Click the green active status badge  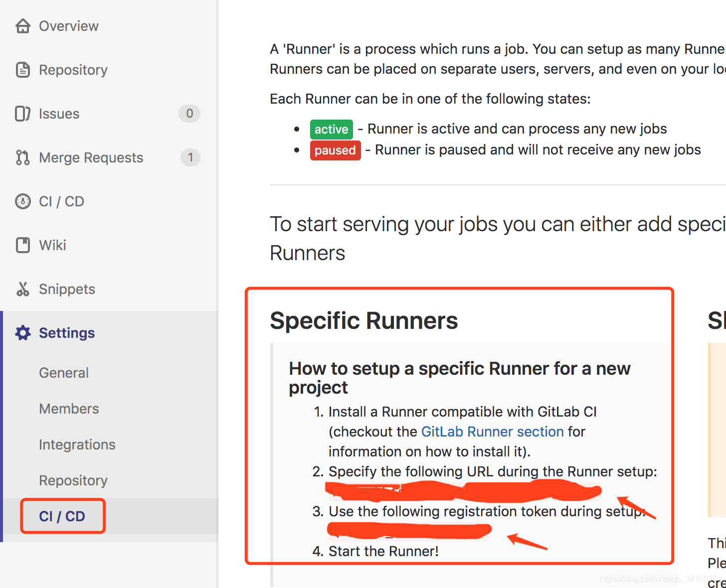click(331, 129)
